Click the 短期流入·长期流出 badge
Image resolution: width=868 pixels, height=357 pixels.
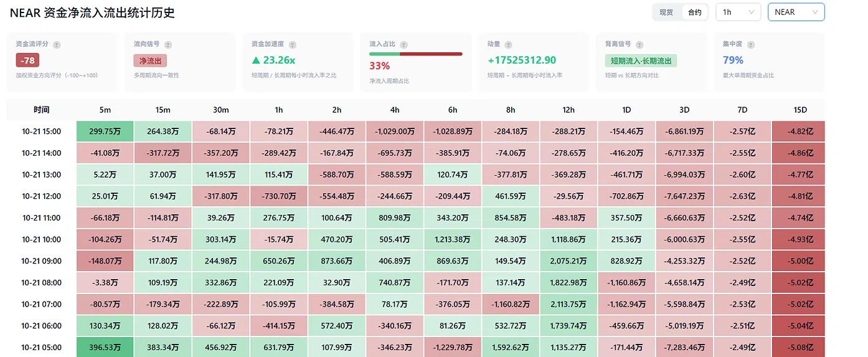click(641, 60)
